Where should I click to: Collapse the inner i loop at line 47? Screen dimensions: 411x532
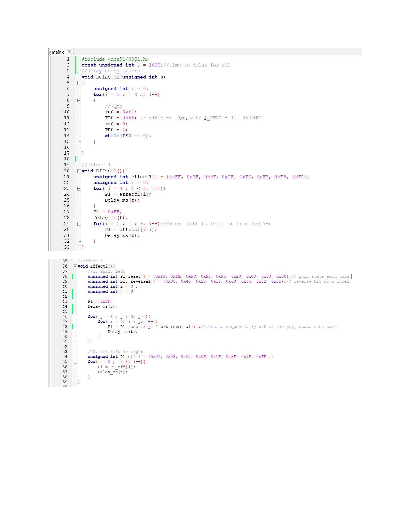pyautogui.click(x=75, y=322)
